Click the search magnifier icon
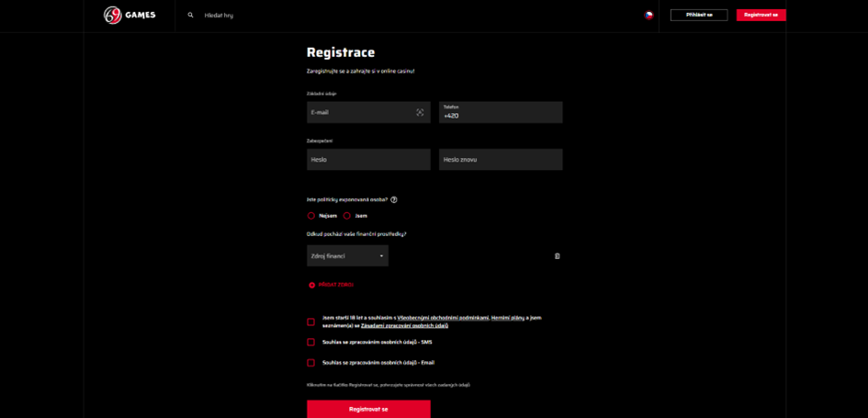 point(190,16)
